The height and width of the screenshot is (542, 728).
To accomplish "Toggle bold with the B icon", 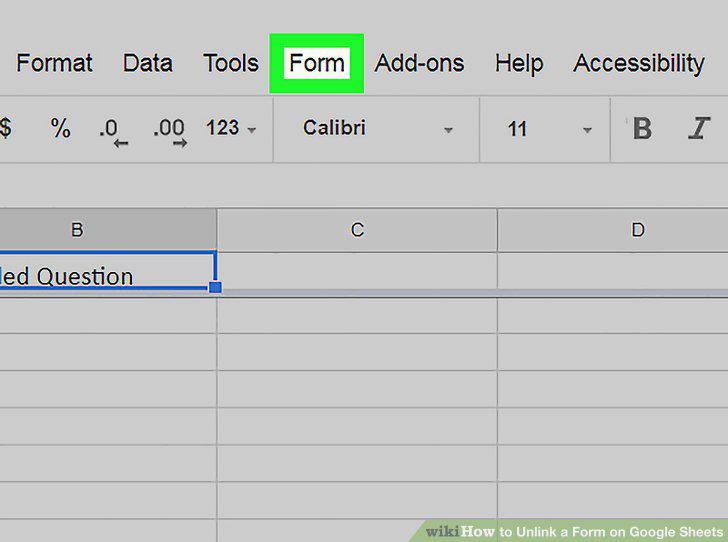I will point(642,129).
